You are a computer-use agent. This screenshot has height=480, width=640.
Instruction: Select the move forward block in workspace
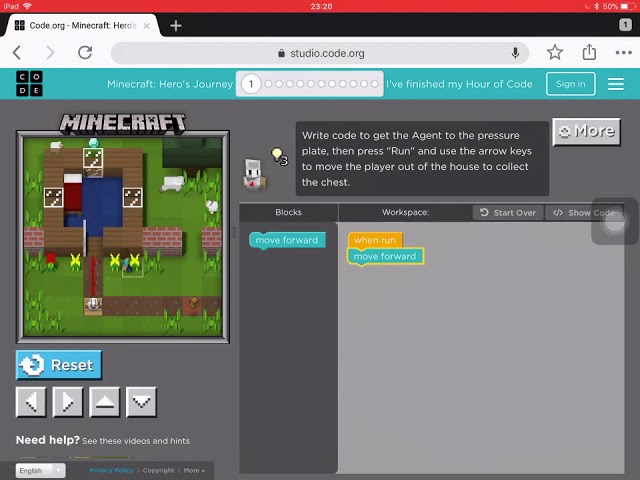click(385, 256)
